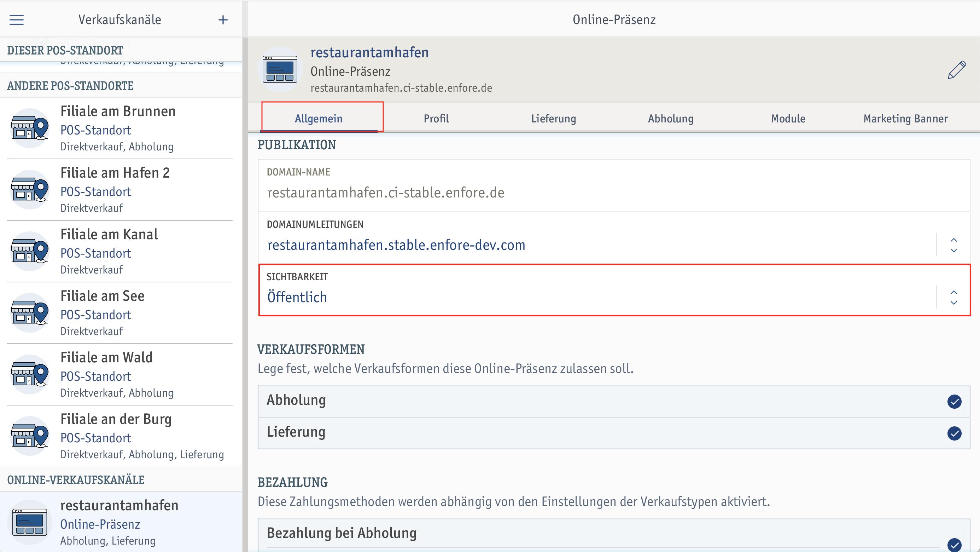The height and width of the screenshot is (552, 980).
Task: Click the Domain-Name field
Action: tap(614, 186)
